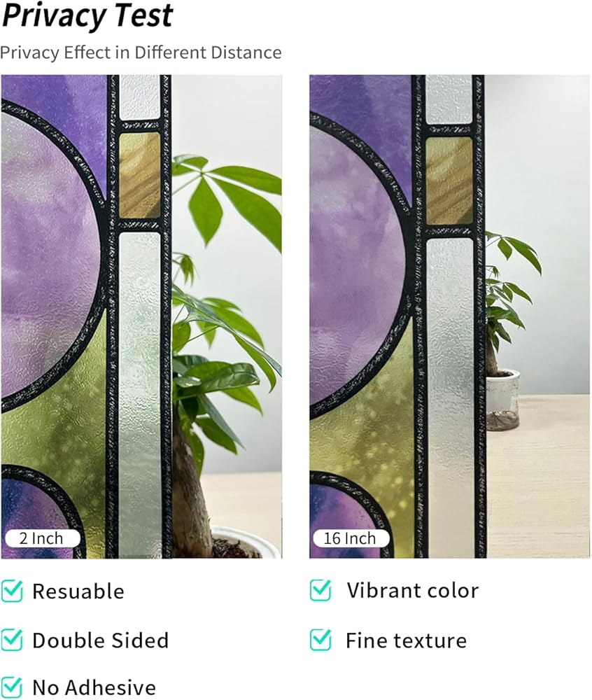
Task: Click the Privacy Effect in Different Distance subtitle
Action: click(x=141, y=52)
